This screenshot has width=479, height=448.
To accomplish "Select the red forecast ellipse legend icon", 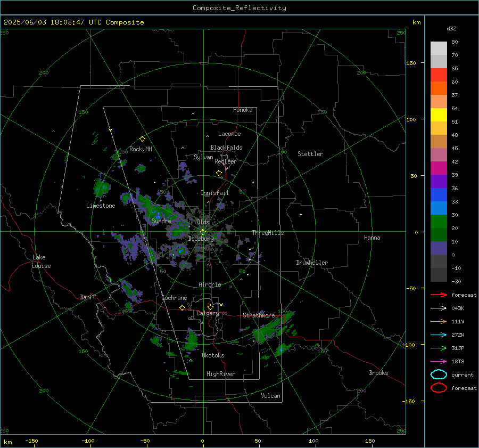I will tap(439, 388).
